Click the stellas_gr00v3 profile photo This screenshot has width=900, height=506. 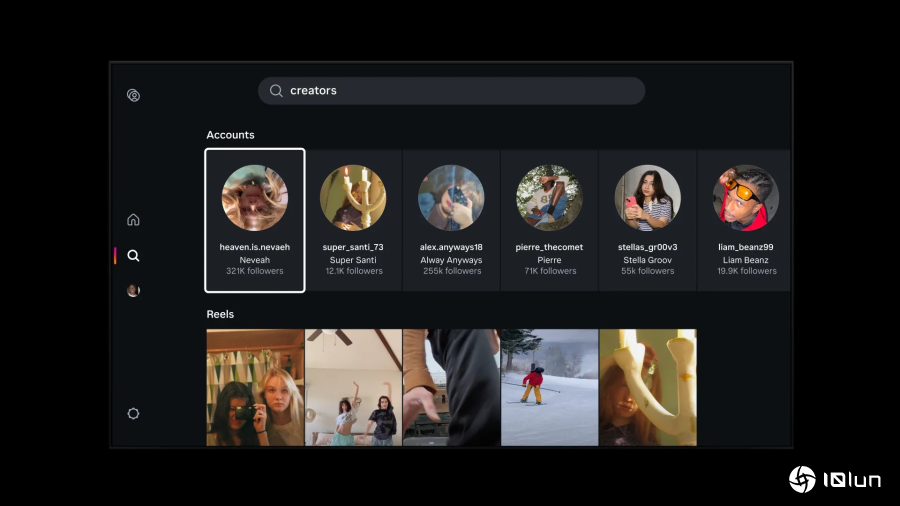pos(647,198)
